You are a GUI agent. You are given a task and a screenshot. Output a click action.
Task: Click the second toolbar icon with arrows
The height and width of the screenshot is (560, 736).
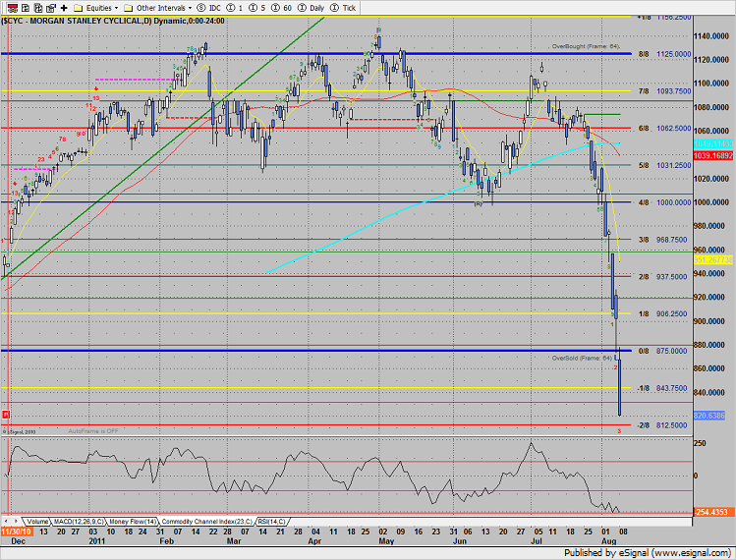(x=26, y=8)
